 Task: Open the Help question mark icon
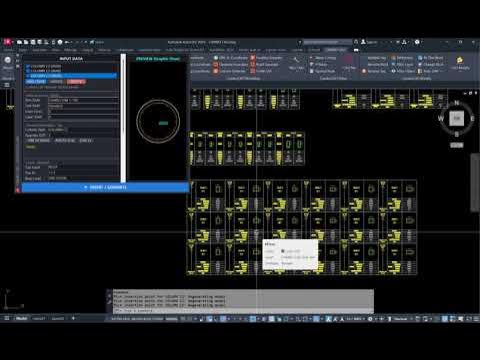point(417,42)
